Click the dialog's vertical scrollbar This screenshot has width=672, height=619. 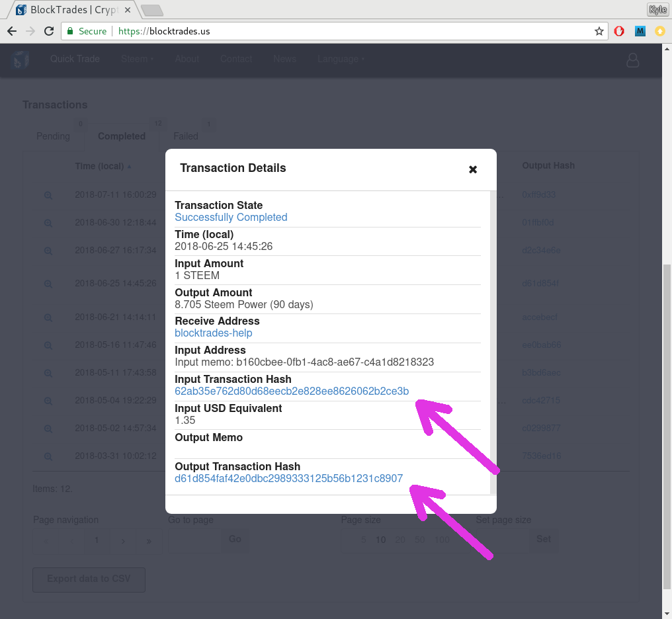[493, 343]
